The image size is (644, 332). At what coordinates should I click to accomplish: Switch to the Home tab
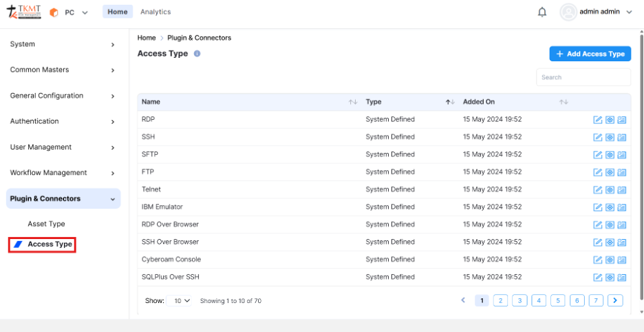pyautogui.click(x=118, y=12)
